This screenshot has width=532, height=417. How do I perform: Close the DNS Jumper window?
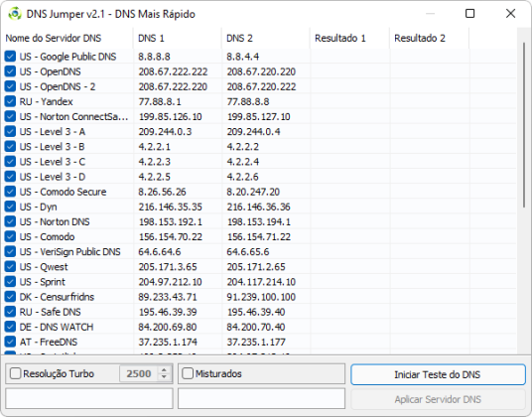510,14
